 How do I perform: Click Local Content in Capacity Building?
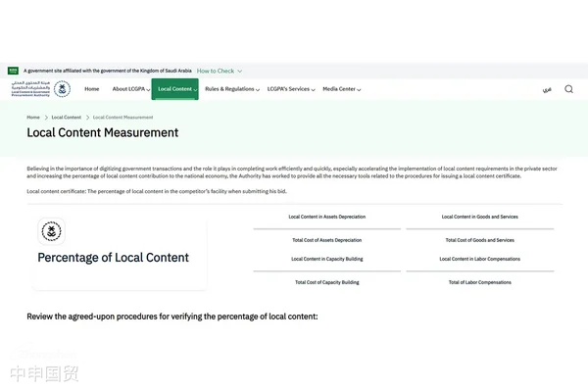point(326,259)
